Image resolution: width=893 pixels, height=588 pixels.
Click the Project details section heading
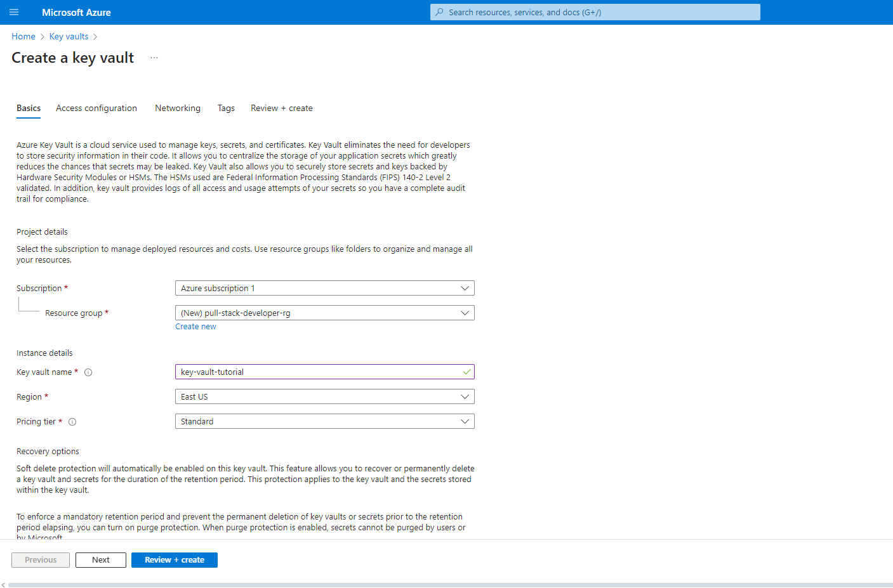click(42, 232)
